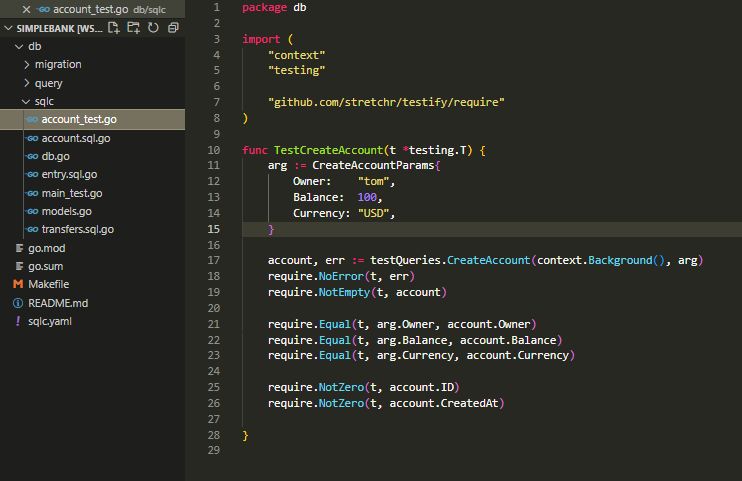Screen dimensions: 742x481
Task: Click the Makefile M icon
Action: tap(18, 284)
